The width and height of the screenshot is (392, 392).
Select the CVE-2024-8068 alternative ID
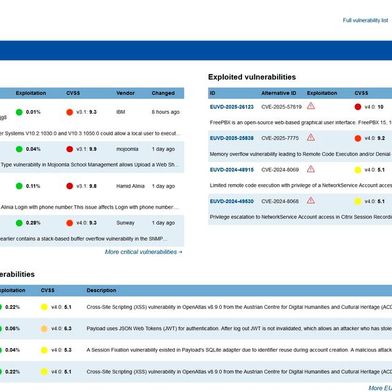pyautogui.click(x=280, y=201)
